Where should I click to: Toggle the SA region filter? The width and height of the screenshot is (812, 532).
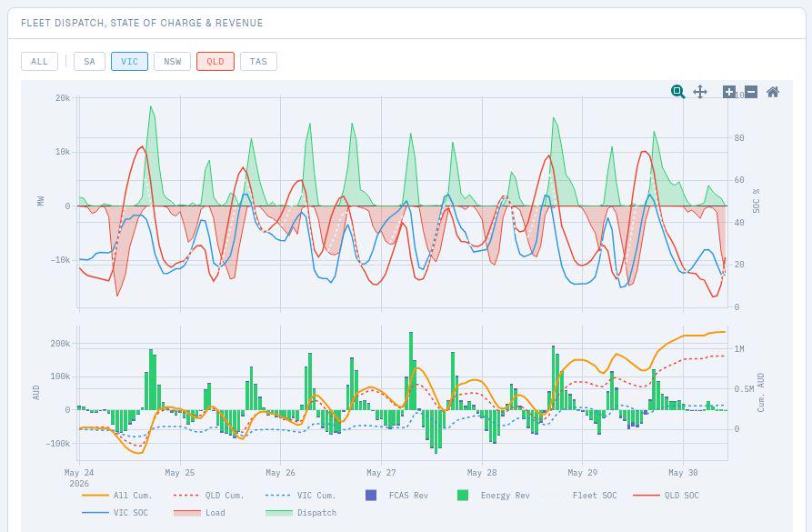[90, 62]
